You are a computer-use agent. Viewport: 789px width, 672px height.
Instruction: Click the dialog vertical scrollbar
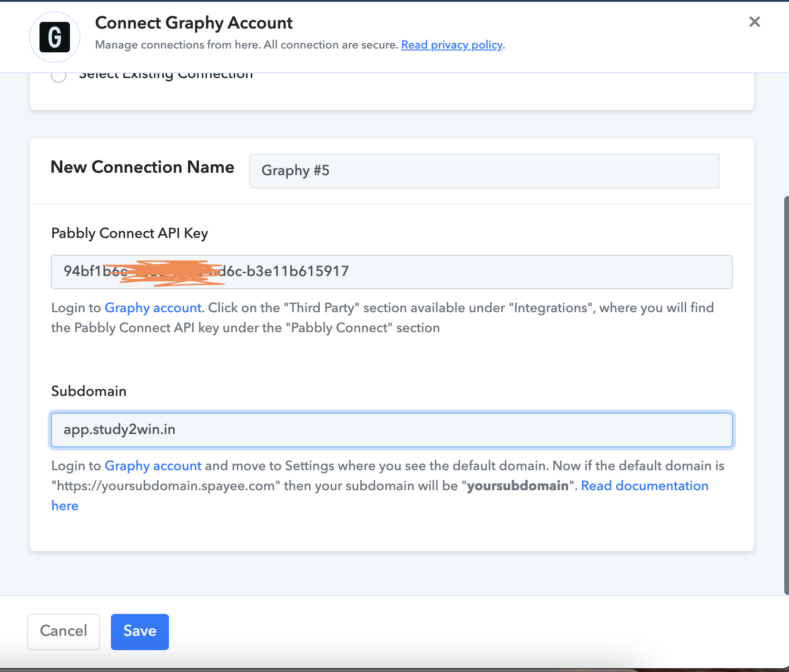786,395
